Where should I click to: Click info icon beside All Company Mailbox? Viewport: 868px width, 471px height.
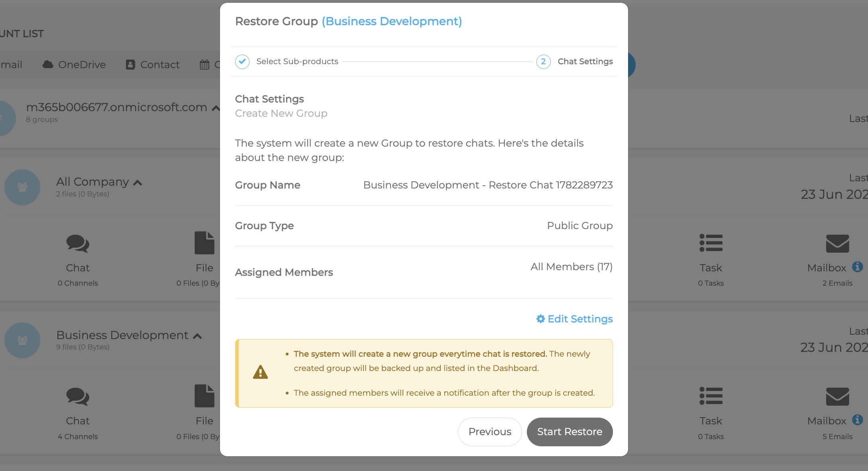[858, 267]
